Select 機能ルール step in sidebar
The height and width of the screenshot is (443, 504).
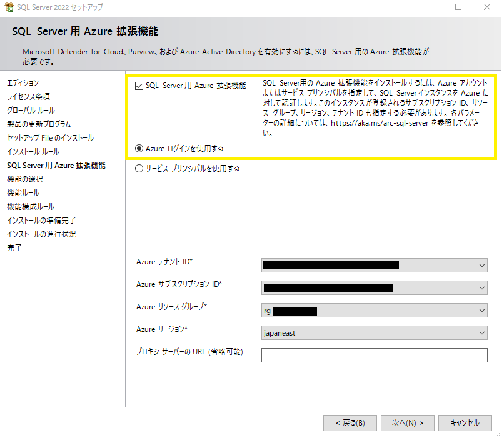[x=23, y=193]
